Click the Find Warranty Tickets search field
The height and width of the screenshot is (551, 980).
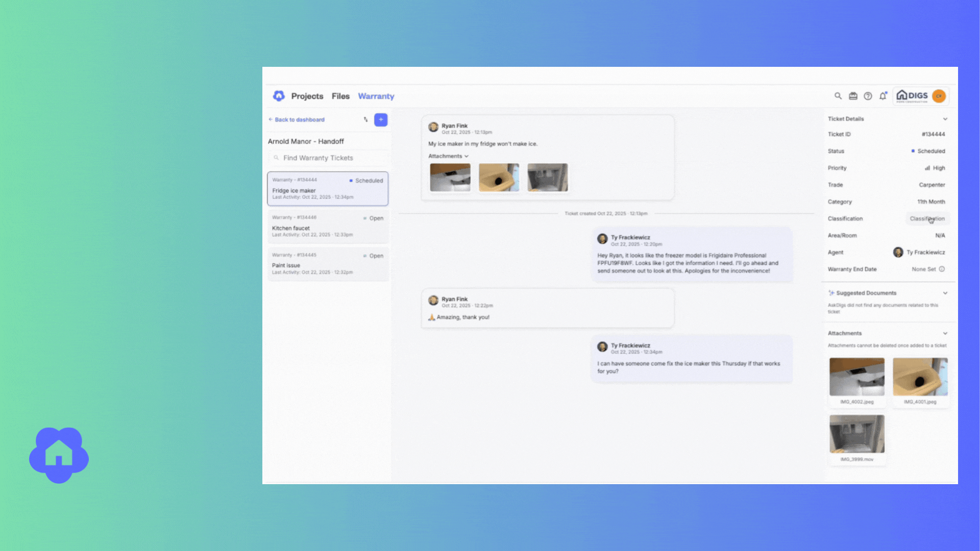coord(328,158)
